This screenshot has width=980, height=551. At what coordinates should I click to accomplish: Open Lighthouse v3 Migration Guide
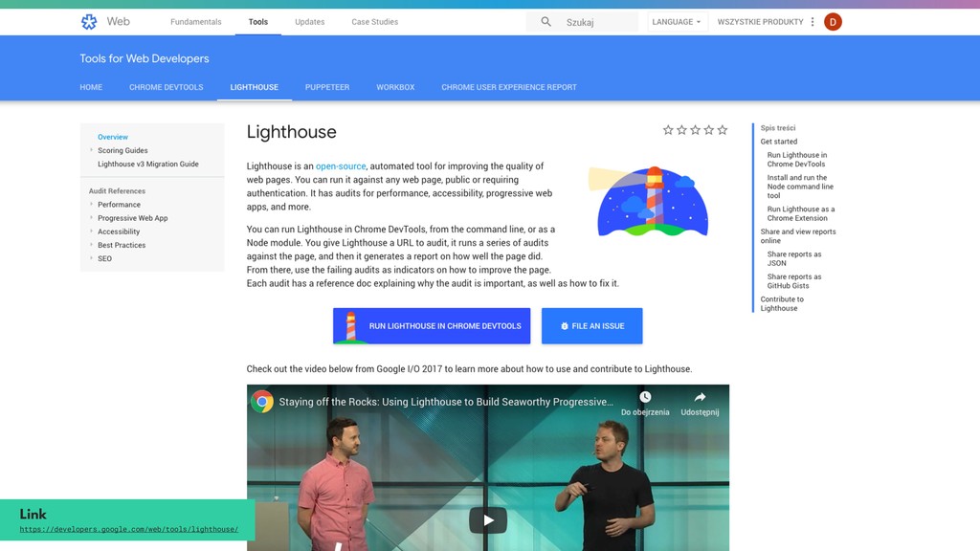click(148, 164)
